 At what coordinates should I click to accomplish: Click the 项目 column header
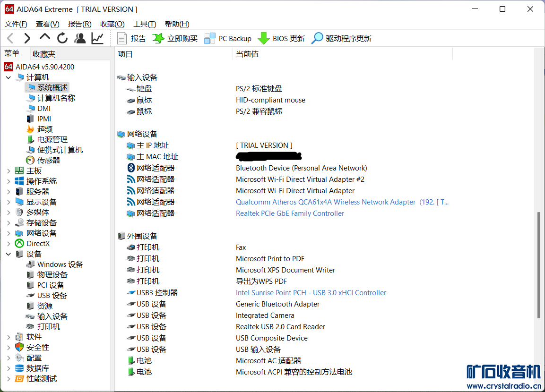[125, 54]
